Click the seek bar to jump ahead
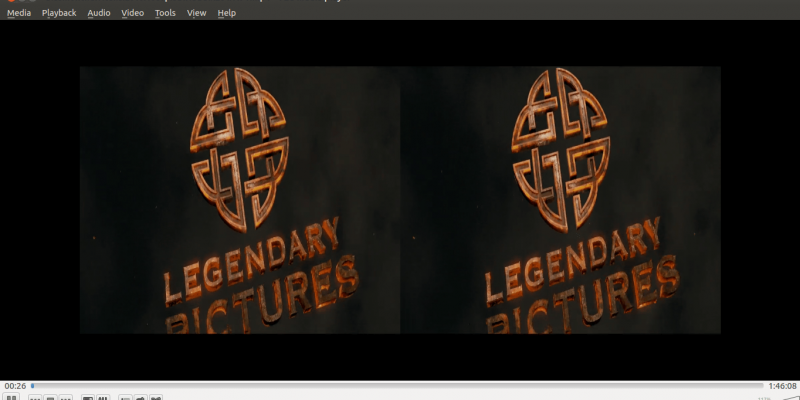 [397, 386]
